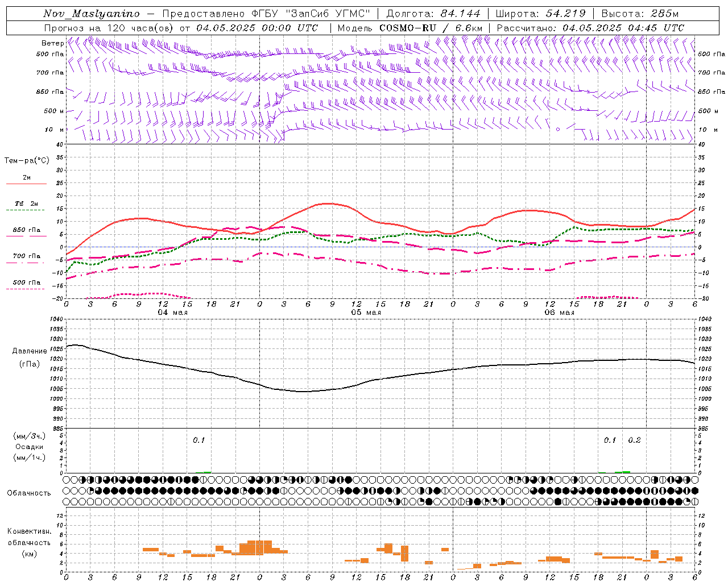Click the forecast start 04.05.2025 00:00 UTC
The height and width of the screenshot is (582, 728).
point(257,28)
